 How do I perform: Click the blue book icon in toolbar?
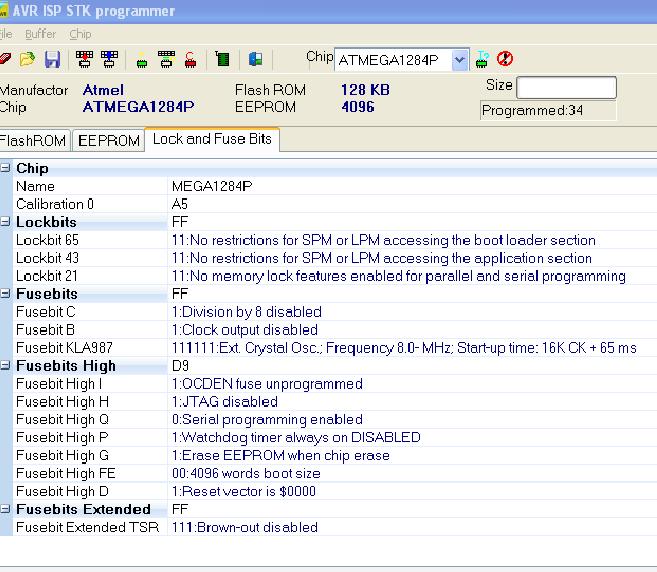pos(256,60)
